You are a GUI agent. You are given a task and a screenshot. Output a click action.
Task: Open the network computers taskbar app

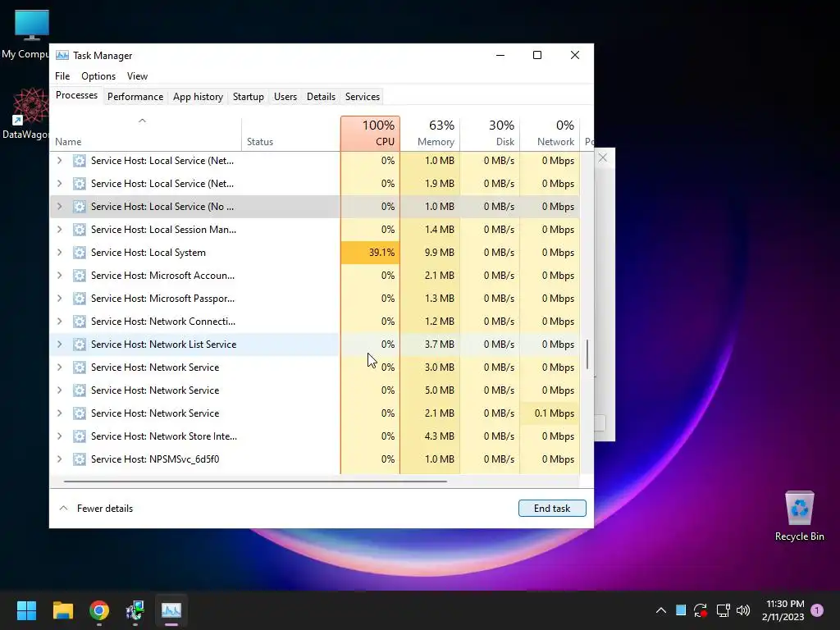tap(135, 610)
